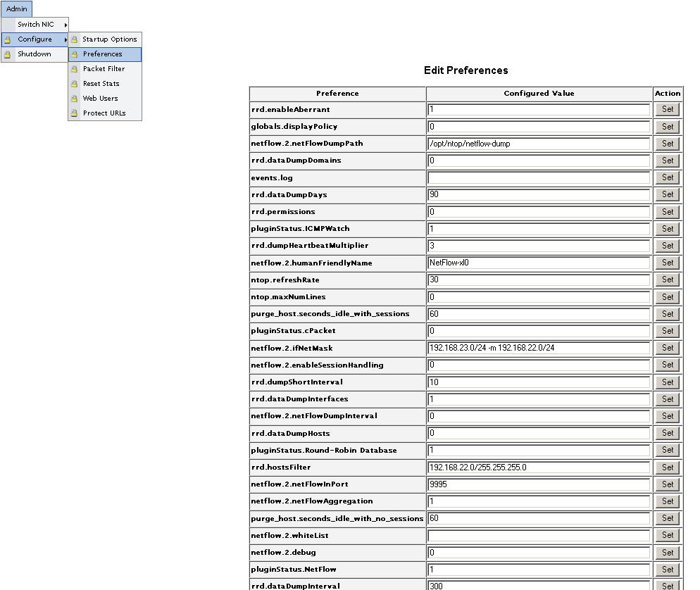
Task: Click the empty events.log input box
Action: tap(538, 177)
